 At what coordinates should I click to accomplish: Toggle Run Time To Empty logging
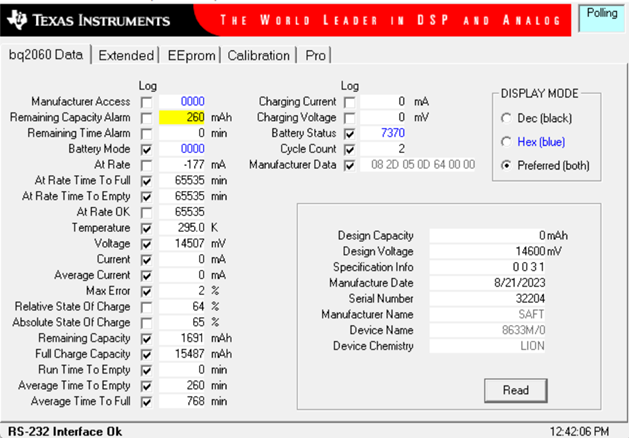146,370
